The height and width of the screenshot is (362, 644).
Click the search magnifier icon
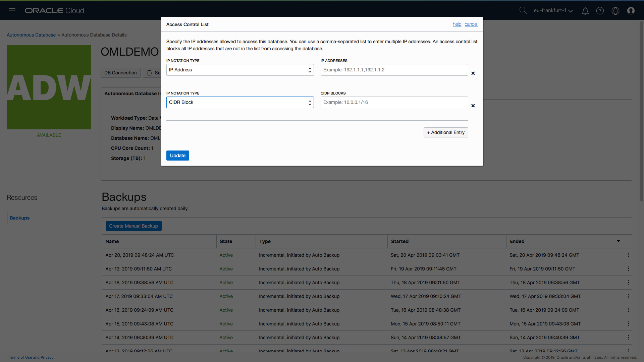pyautogui.click(x=523, y=10)
